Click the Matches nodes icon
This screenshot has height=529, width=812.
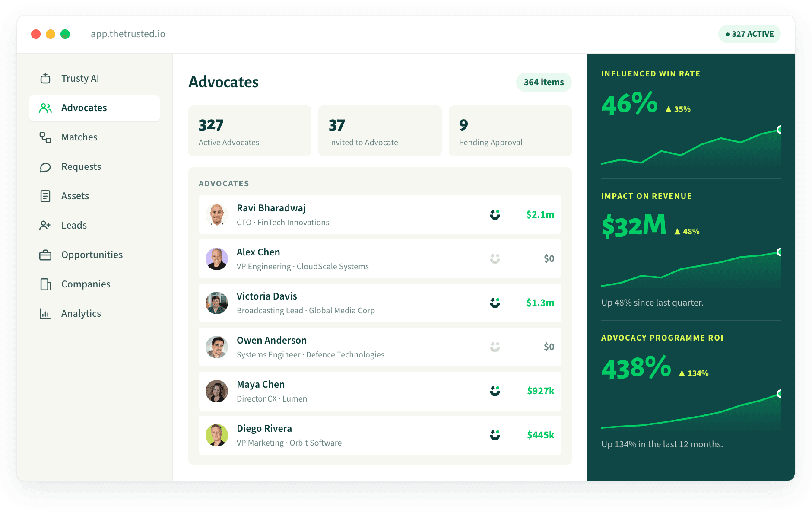click(45, 137)
